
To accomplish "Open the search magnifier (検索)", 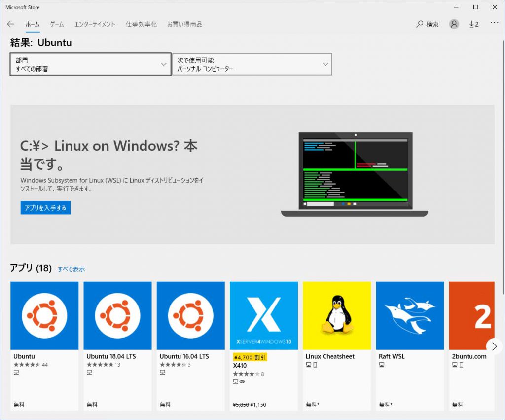I will pyautogui.click(x=428, y=24).
